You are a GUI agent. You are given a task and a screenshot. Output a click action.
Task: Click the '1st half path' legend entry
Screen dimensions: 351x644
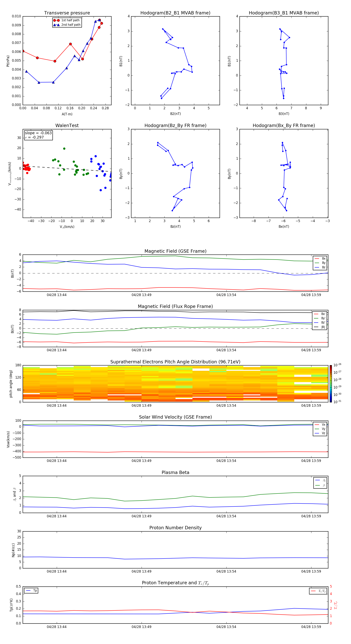click(x=66, y=20)
